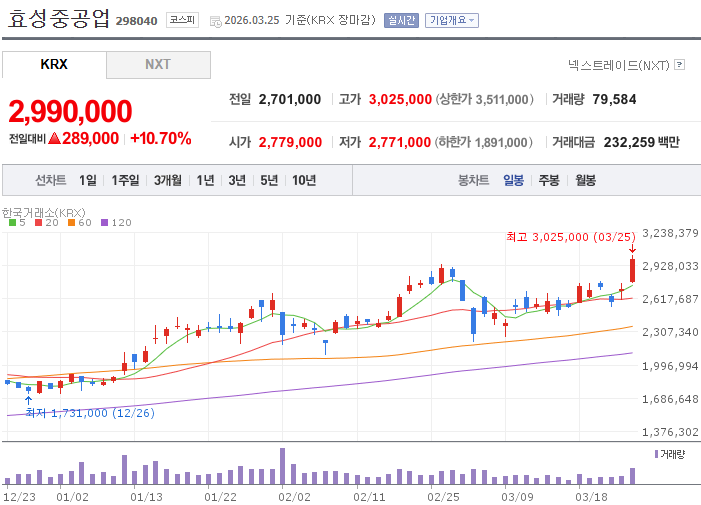Click the 한국거래소(KRX) chart caption
Image resolution: width=701 pixels, height=505 pixels.
click(43, 212)
